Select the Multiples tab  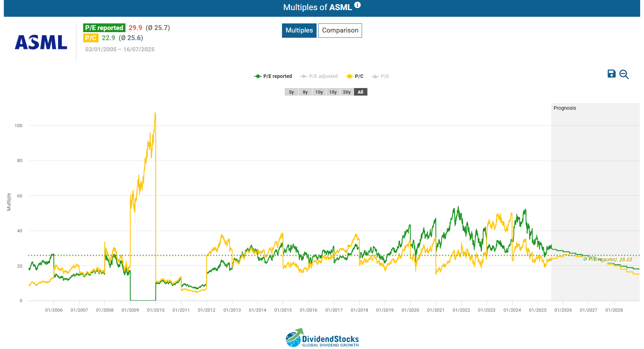(x=299, y=30)
